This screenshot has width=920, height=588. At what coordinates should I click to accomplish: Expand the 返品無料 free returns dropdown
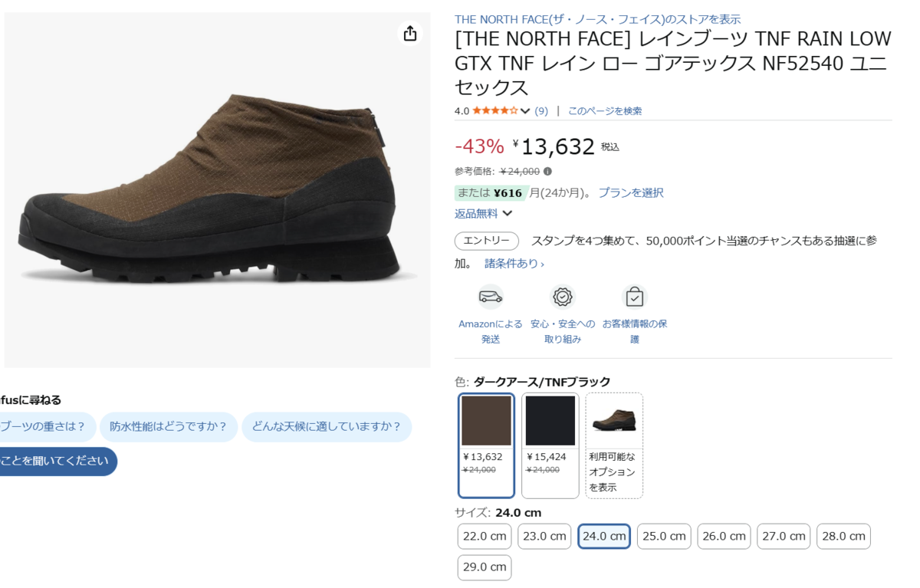pos(507,214)
